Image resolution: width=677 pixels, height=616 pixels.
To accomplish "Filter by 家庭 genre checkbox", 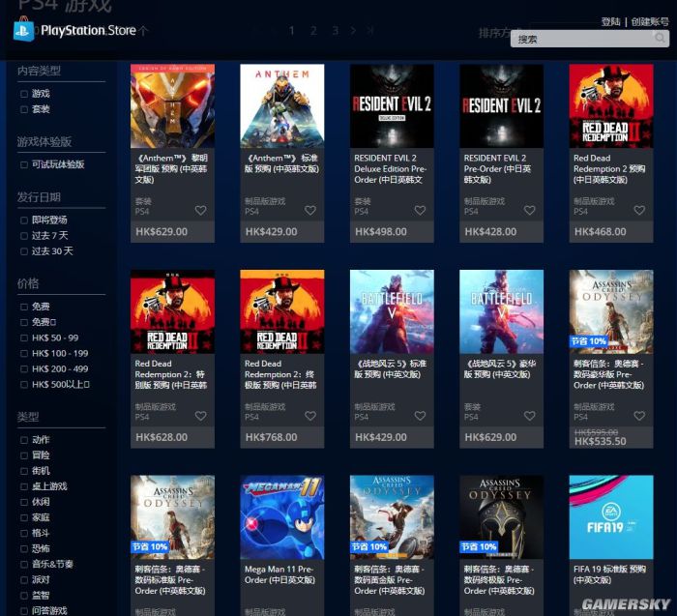I will coord(24,517).
